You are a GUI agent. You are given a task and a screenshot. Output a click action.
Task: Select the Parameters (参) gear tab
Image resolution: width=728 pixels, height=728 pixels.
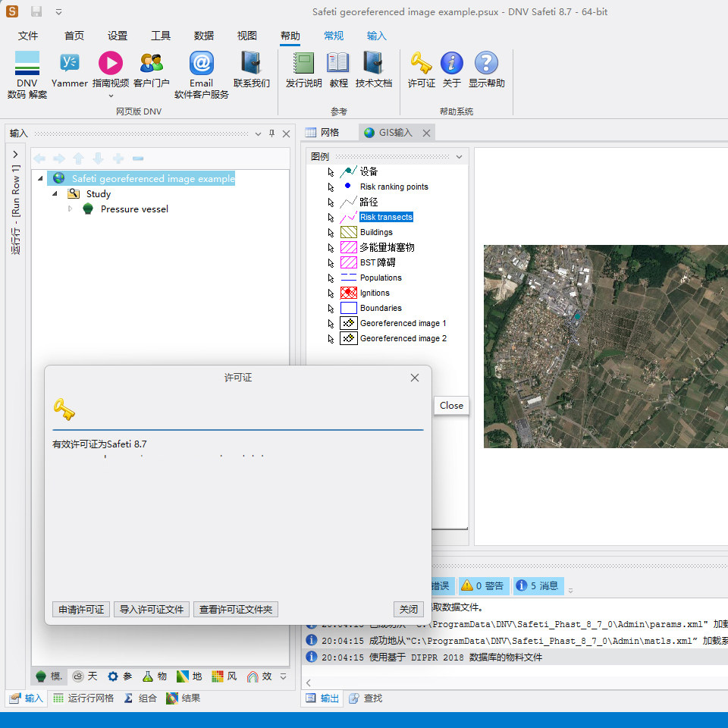[120, 676]
